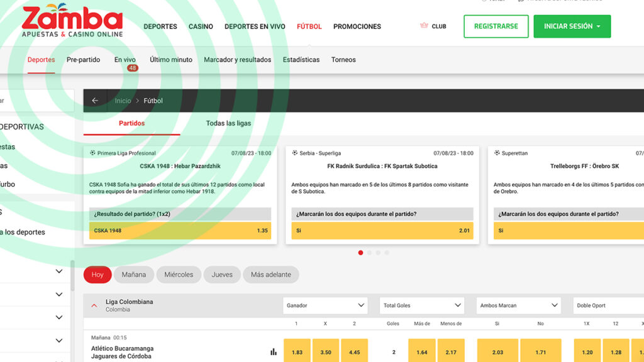This screenshot has width=644, height=362.
Task: Open Atlético Bucaramanga vs Jaguares de Córdoba match
Action: 123,352
